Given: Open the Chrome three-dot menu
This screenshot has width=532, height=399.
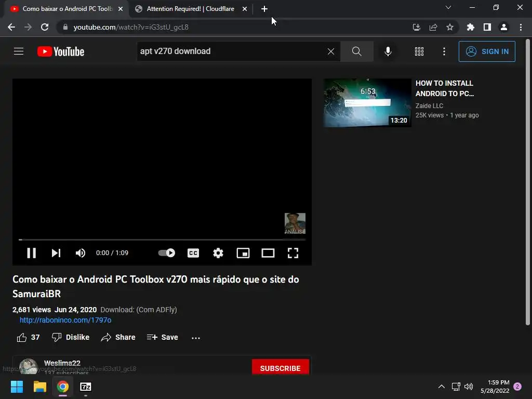Looking at the screenshot, I should pos(521,27).
